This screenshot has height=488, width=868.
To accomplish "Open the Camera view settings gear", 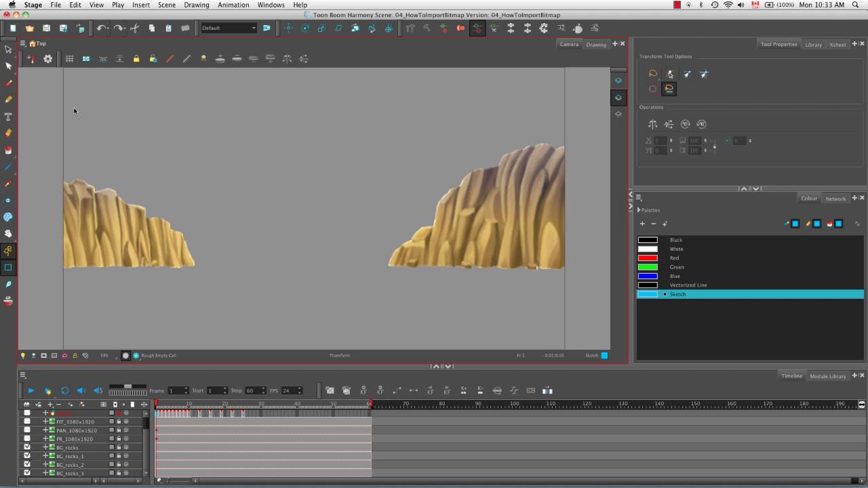I will pyautogui.click(x=47, y=59).
